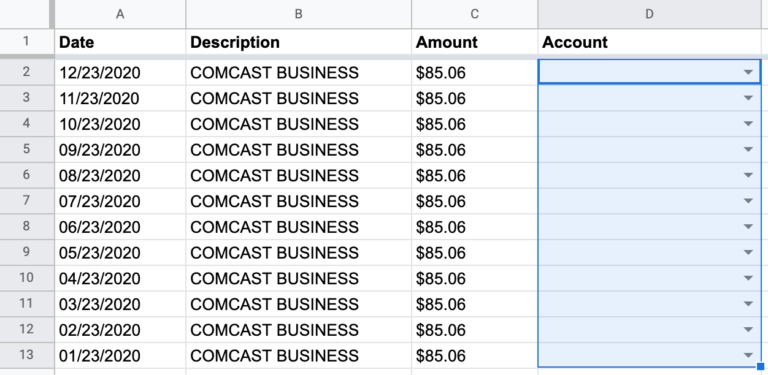
Task: Select row 12 header
Action: point(26,329)
